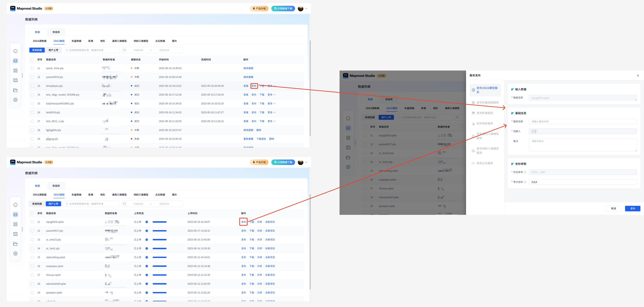
Task: Click the grid apps icon in bottom-left sidebar
Action: coord(15,224)
